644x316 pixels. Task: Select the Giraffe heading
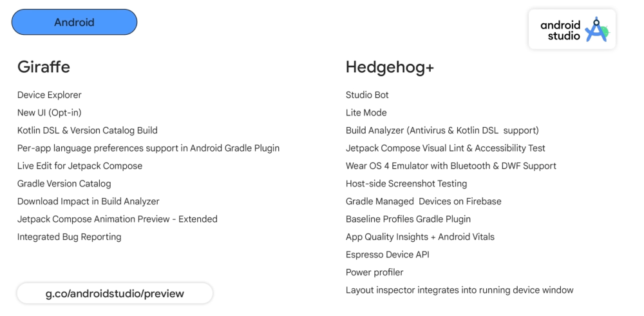point(44,66)
